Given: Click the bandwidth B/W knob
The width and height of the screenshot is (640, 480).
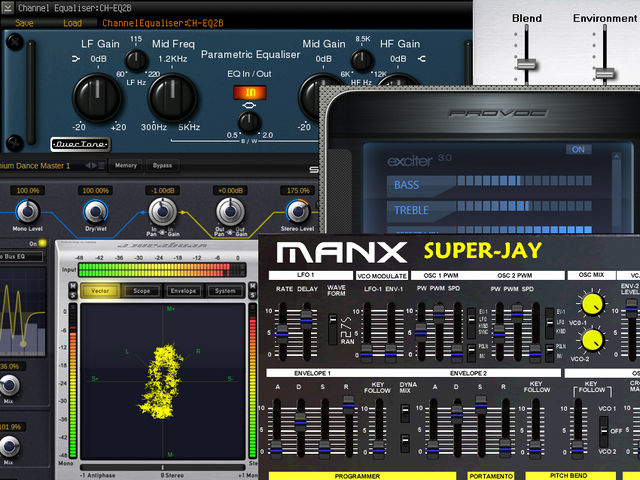Looking at the screenshot, I should [249, 122].
